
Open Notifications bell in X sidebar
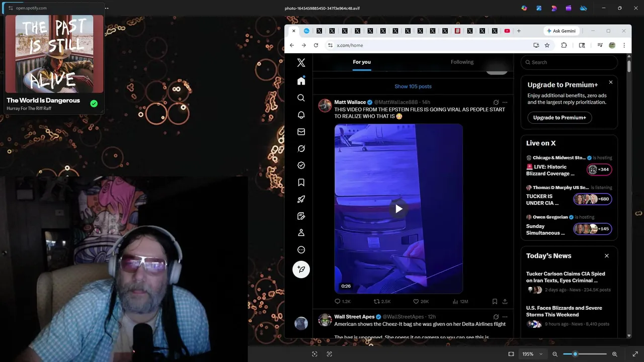301,115
